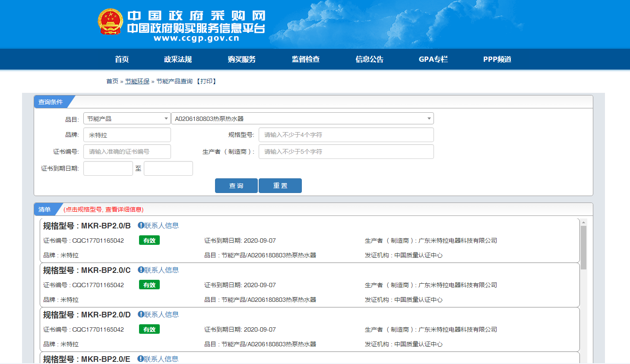Expand the 节能产品 category dropdown
Screen dimensions: 630x364
pos(127,118)
